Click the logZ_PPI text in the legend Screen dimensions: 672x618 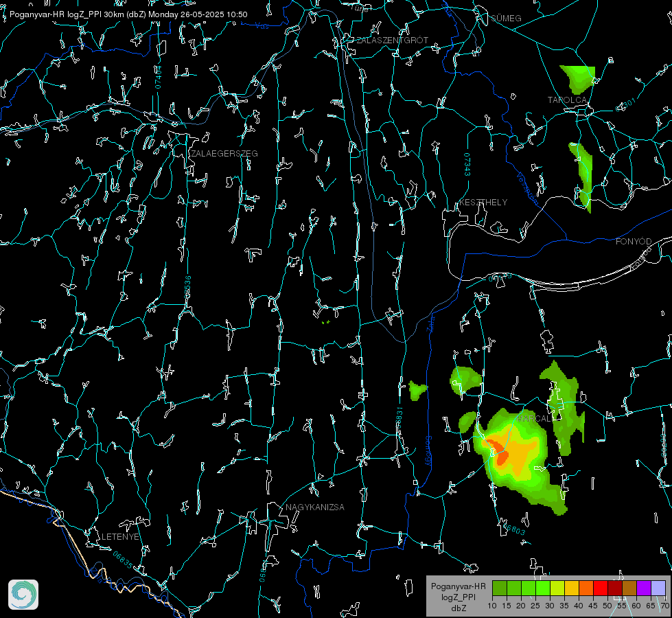pos(458,597)
